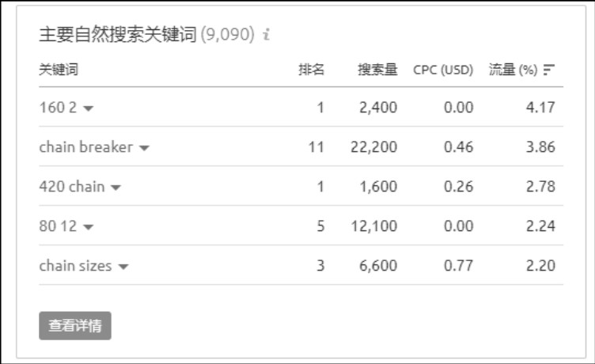Expand the 'chain sizes' dropdown arrow
This screenshot has height=364, width=595.
(123, 267)
